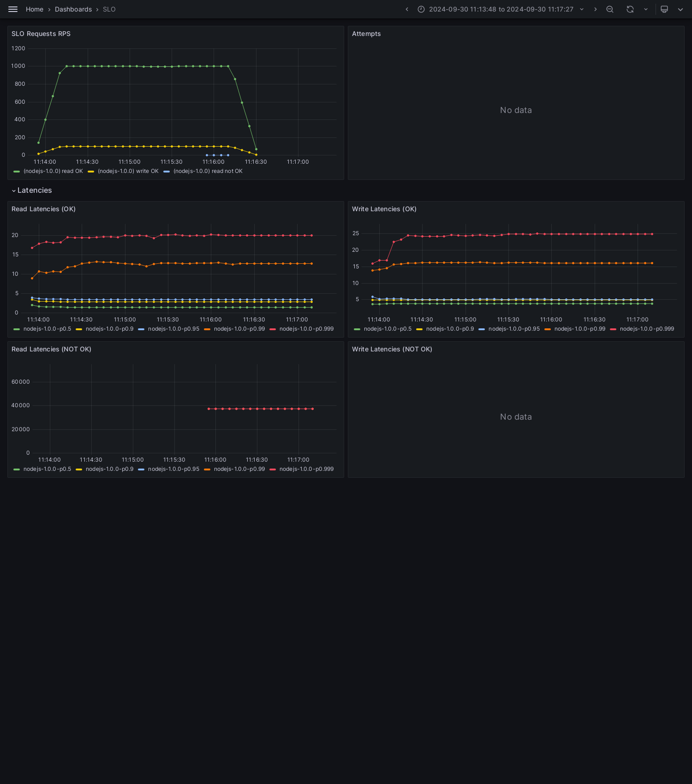Toggle p0.9 series in Read Latencies (NOT OK) legend
692x784 pixels.
click(x=109, y=469)
